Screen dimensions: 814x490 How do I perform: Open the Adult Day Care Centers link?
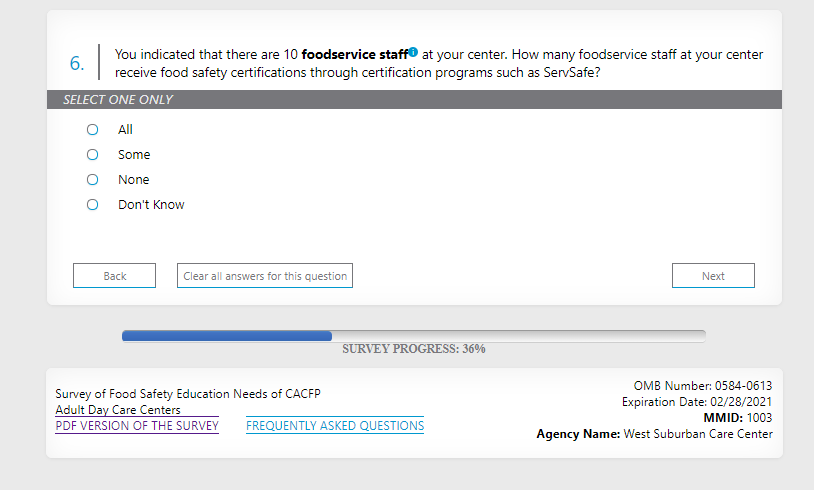click(x=118, y=410)
